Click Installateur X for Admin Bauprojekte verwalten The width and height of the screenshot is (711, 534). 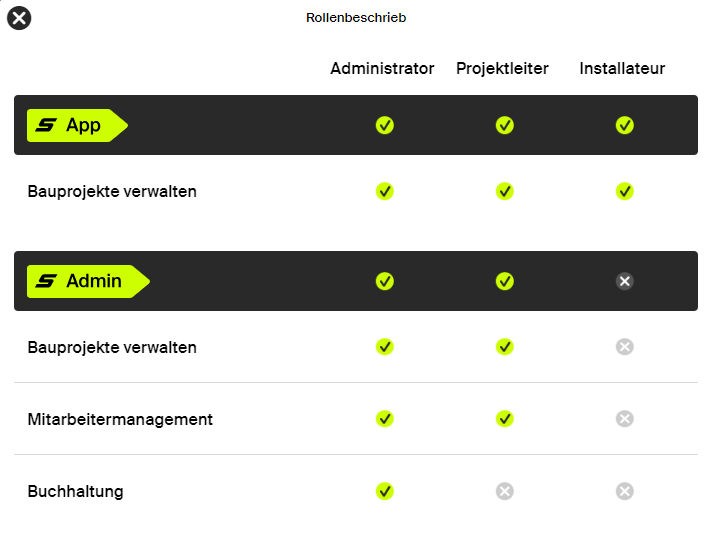624,347
